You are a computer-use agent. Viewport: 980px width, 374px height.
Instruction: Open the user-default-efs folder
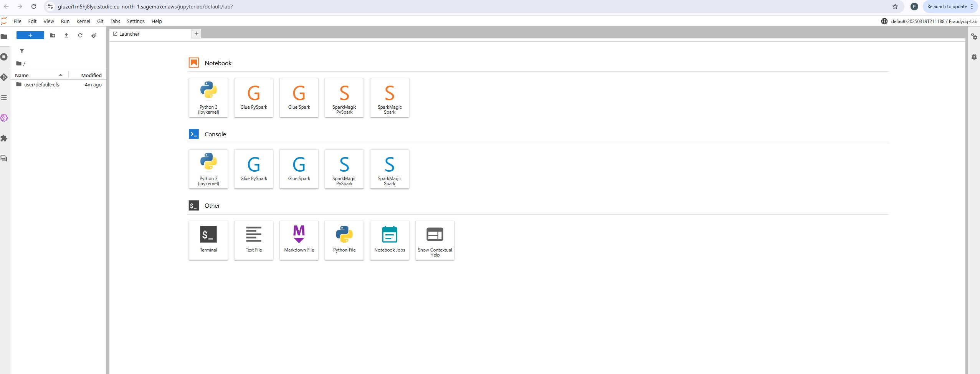pos(41,84)
